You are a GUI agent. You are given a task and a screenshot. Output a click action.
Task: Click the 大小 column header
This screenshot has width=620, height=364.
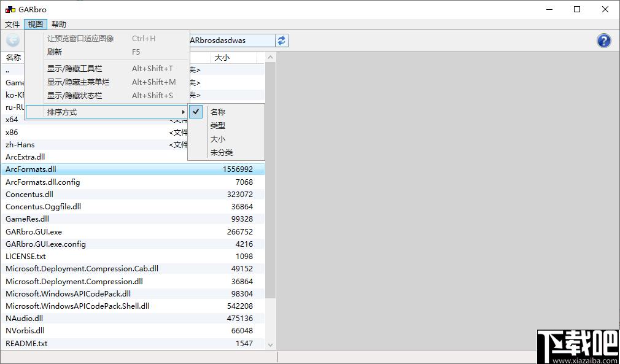tap(234, 58)
